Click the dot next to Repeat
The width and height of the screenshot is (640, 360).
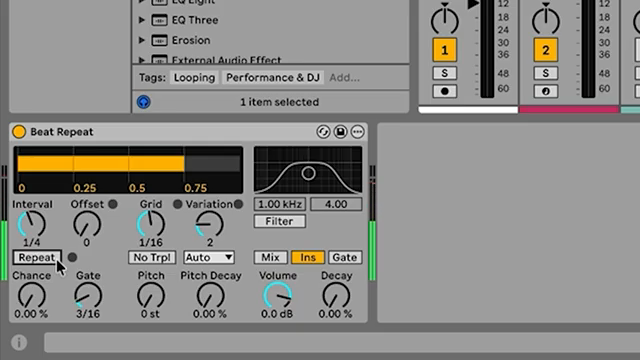click(72, 258)
